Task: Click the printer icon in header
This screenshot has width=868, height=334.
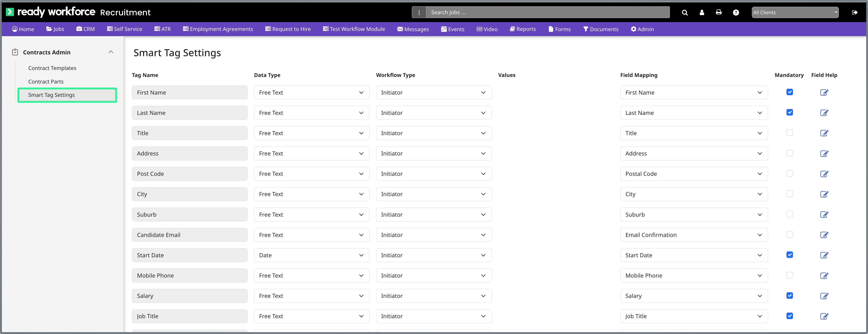Action: (719, 12)
